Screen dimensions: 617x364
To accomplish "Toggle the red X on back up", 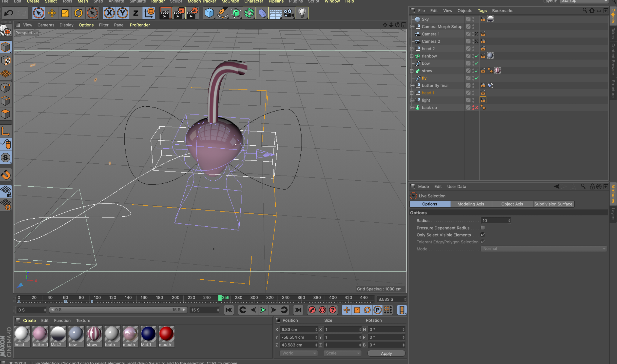I will click(x=477, y=108).
